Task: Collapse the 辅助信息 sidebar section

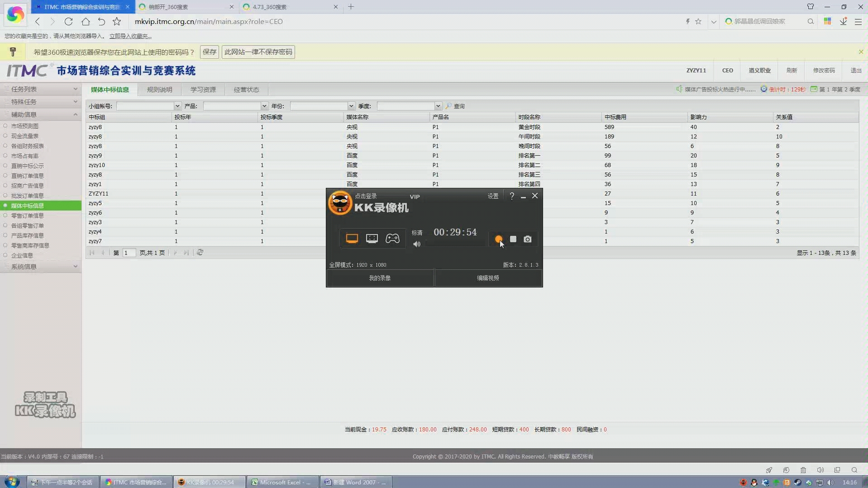Action: pyautogui.click(x=75, y=115)
